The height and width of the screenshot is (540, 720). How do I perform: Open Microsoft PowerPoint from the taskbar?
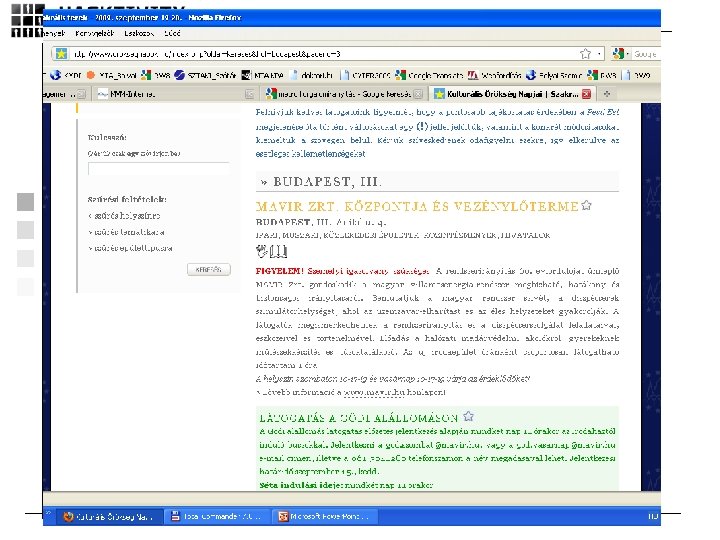323,517
